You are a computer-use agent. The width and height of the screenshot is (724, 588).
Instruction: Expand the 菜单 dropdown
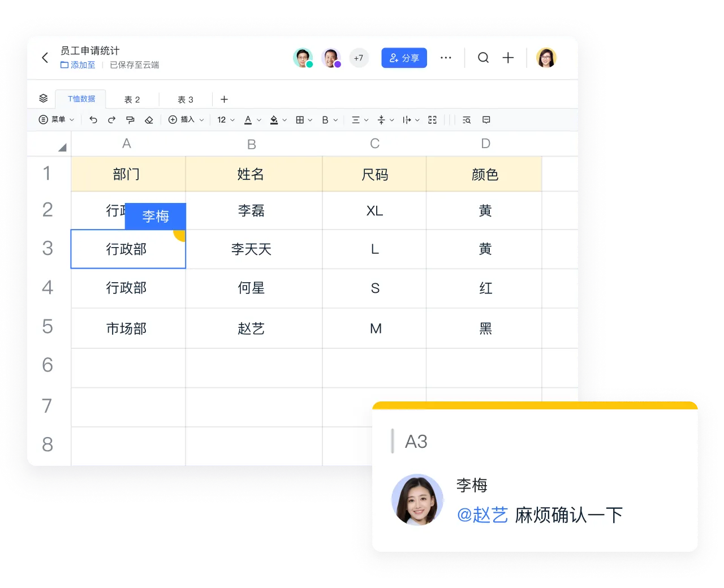coord(57,120)
